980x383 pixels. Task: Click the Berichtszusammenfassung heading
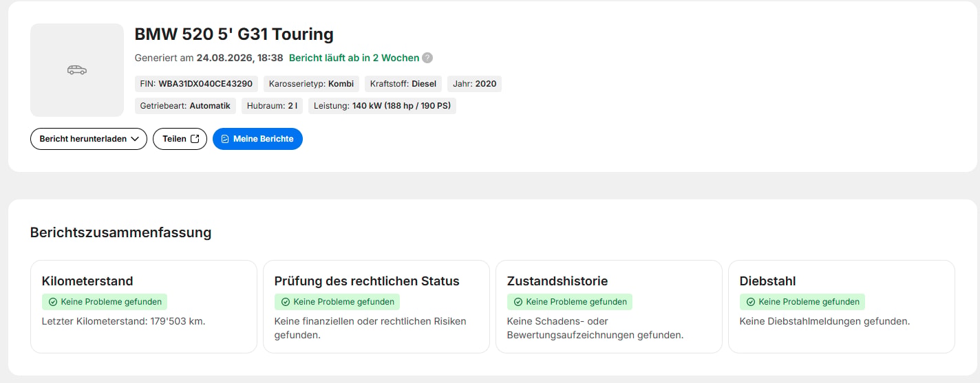point(121,232)
